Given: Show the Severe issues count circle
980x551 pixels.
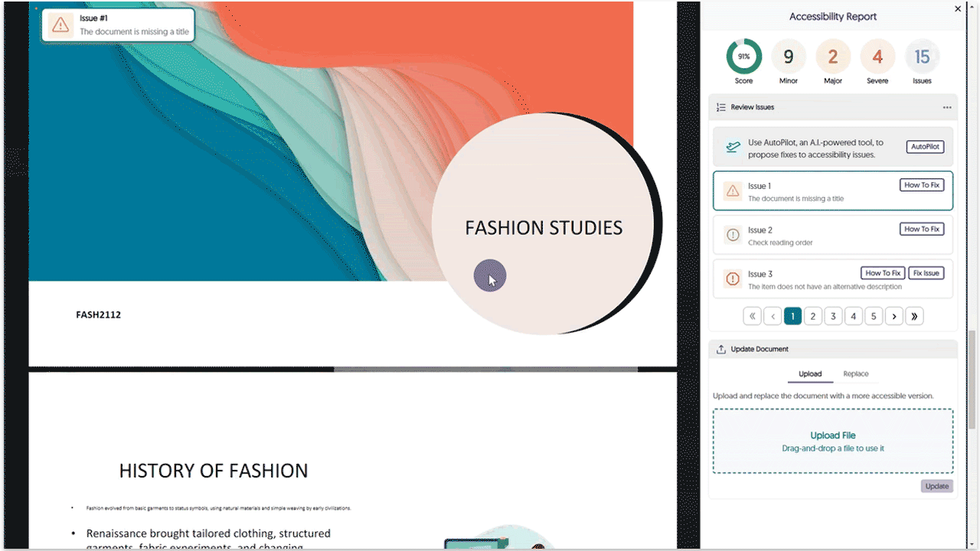Looking at the screenshot, I should coord(877,57).
